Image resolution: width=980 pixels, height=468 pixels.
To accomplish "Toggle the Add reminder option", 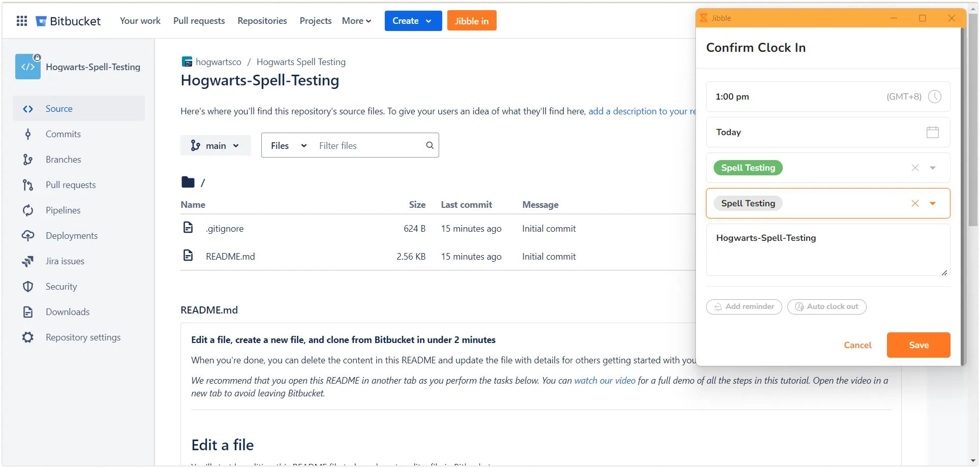I will pyautogui.click(x=744, y=307).
